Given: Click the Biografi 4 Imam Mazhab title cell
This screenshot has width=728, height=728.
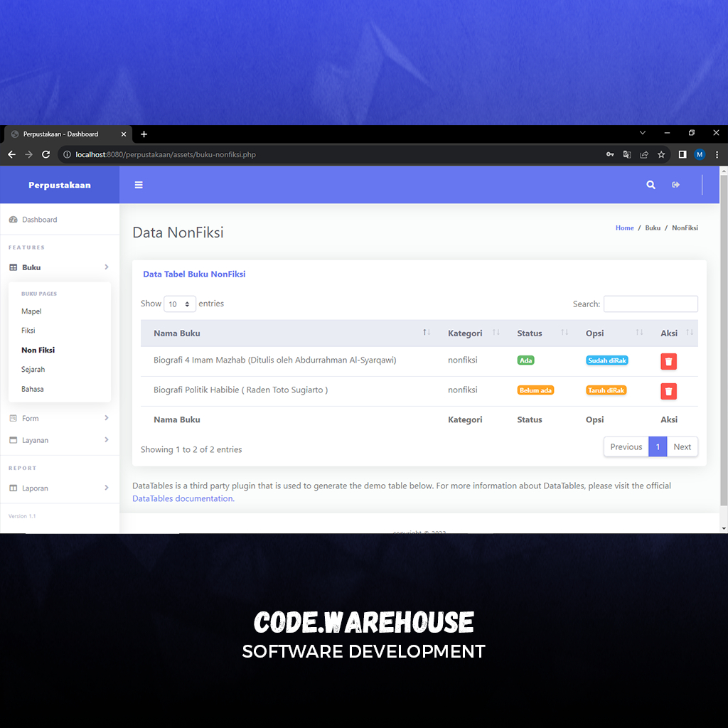Looking at the screenshot, I should [275, 360].
